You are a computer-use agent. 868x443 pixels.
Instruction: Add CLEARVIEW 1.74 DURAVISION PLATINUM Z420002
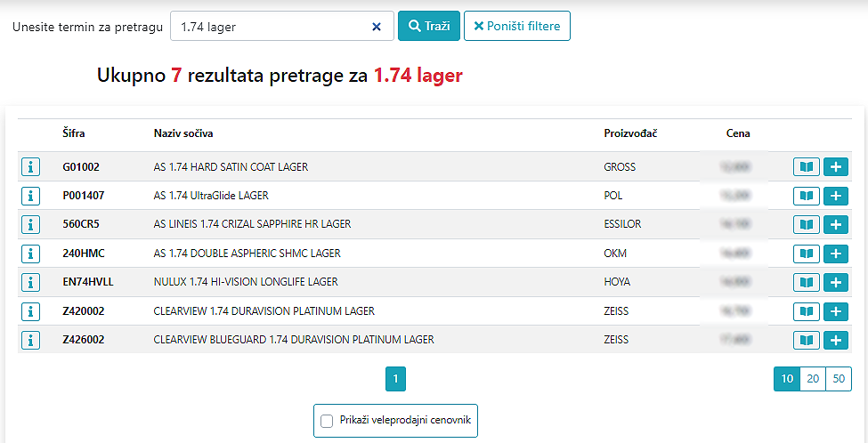[x=835, y=311]
